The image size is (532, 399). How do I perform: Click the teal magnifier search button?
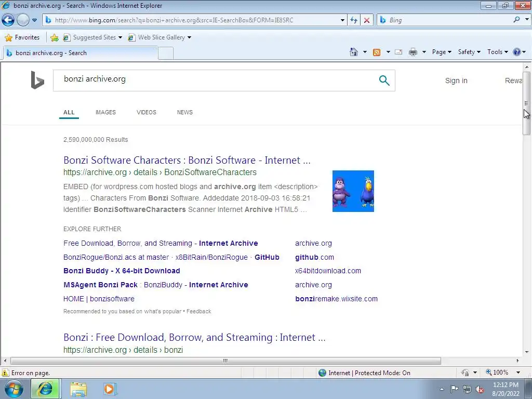coord(384,81)
